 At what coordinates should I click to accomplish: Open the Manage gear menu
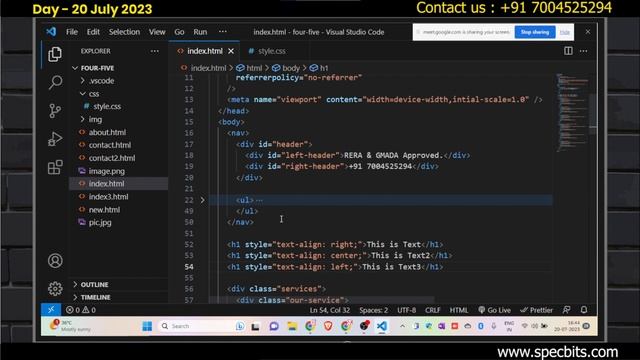tap(55, 289)
